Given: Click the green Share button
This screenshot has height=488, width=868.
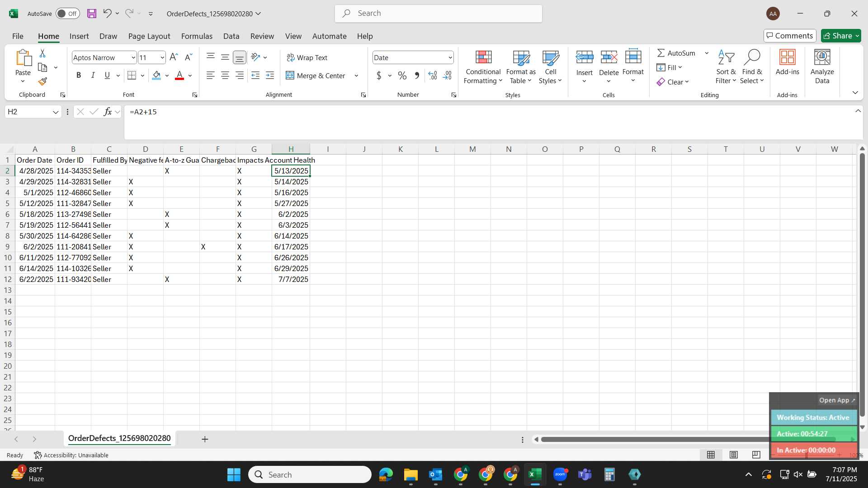Looking at the screenshot, I should (841, 36).
